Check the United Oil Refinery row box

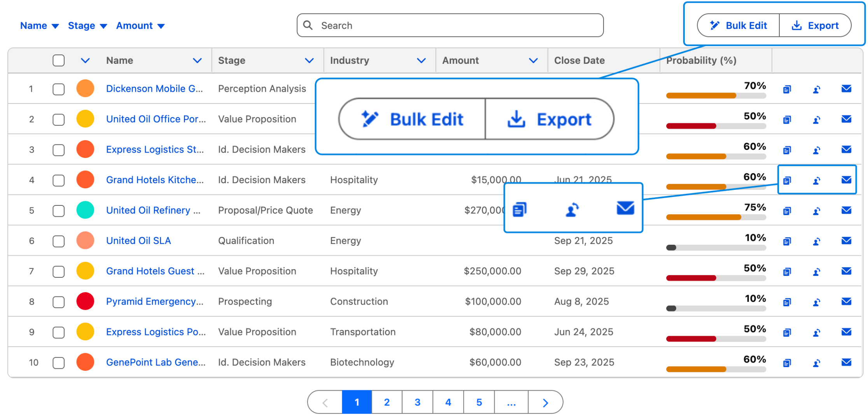[58, 210]
